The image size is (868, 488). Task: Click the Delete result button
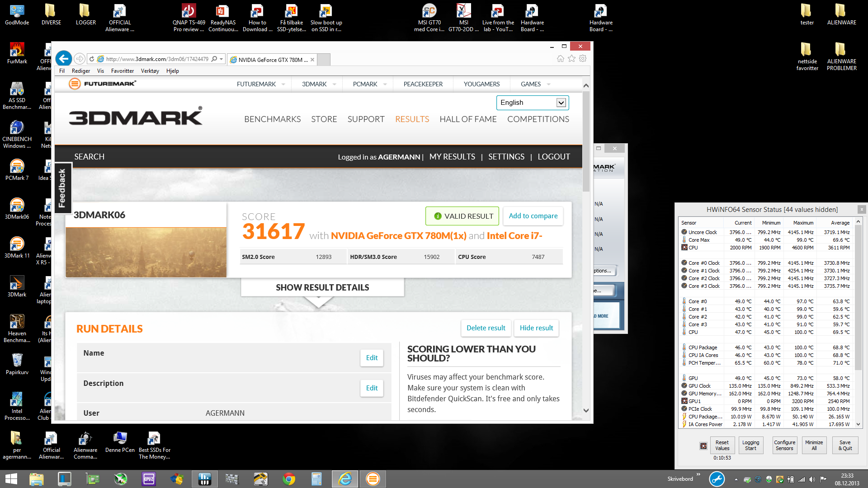pyautogui.click(x=486, y=328)
